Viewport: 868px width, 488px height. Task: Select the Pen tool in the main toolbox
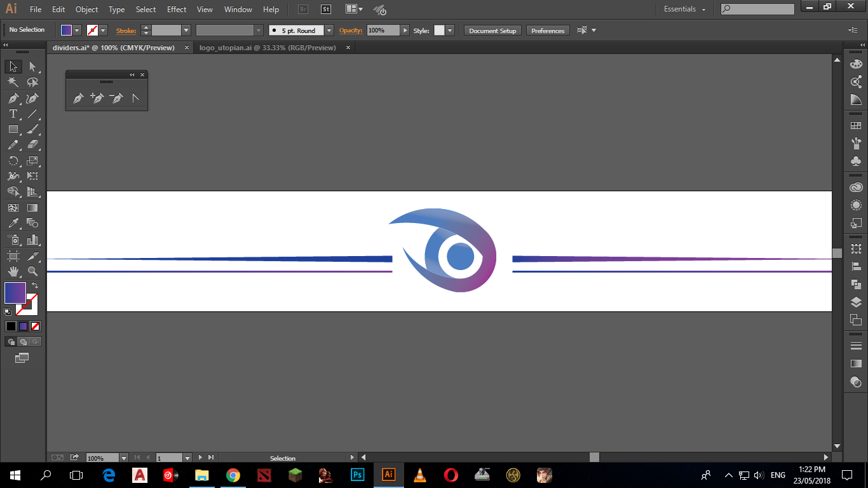pyautogui.click(x=13, y=98)
